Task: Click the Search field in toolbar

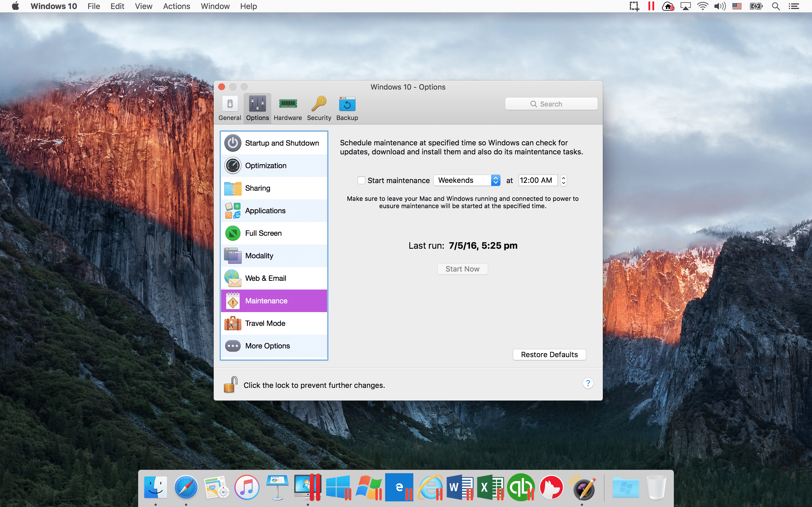Action: [551, 104]
